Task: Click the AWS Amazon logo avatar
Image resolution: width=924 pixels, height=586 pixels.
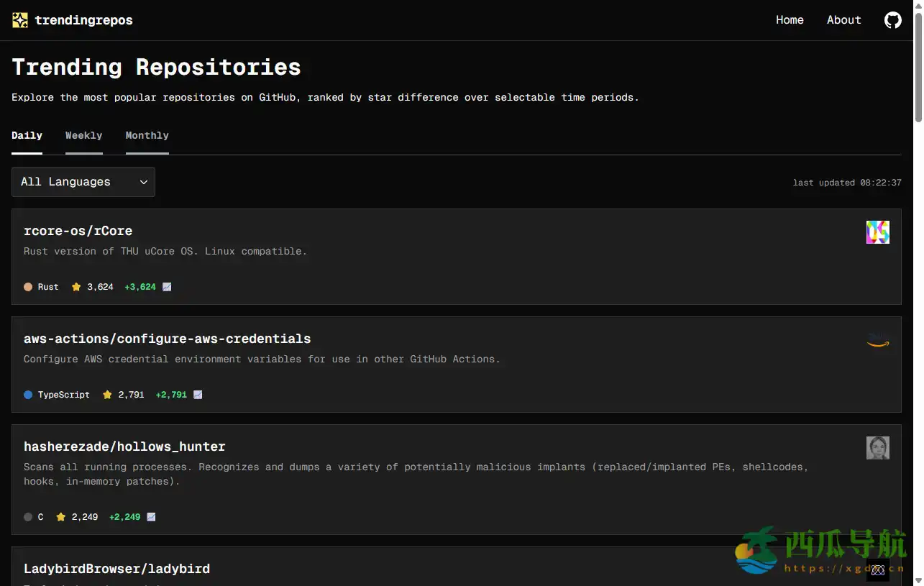Action: pos(877,340)
